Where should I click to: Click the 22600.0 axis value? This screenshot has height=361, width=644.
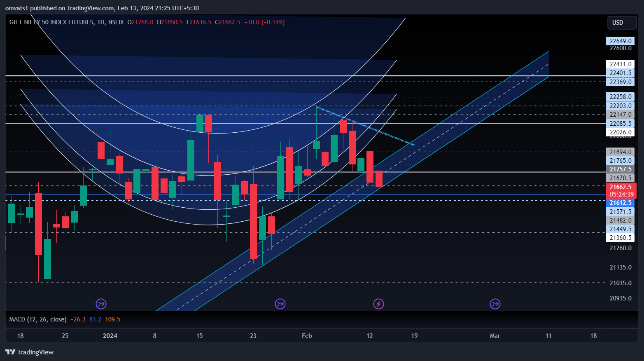[x=621, y=48]
